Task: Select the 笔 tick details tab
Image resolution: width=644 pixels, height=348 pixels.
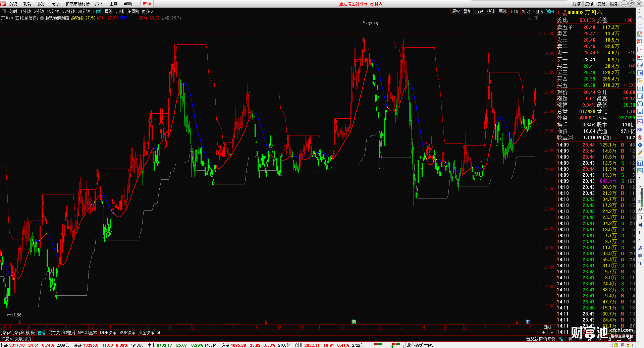Action: pyautogui.click(x=561, y=339)
